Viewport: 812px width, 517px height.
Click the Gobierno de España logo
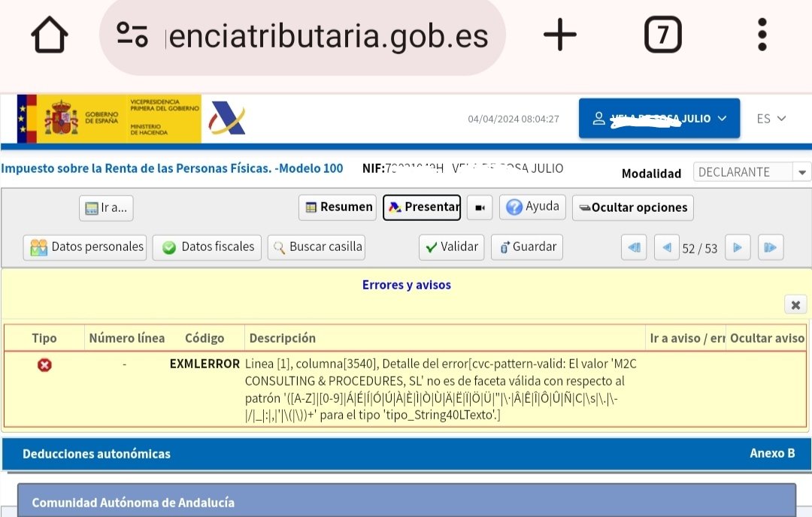tap(109, 119)
